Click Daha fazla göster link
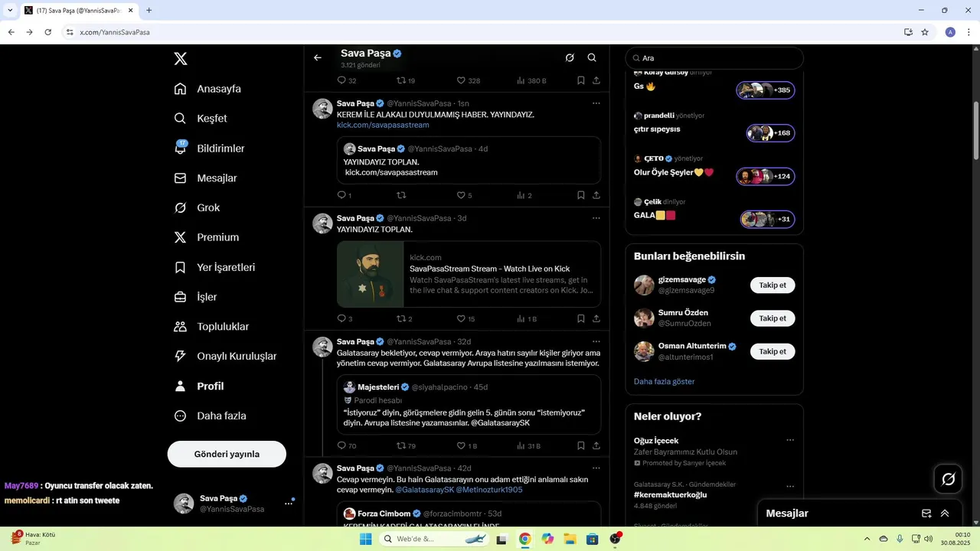 tap(665, 381)
